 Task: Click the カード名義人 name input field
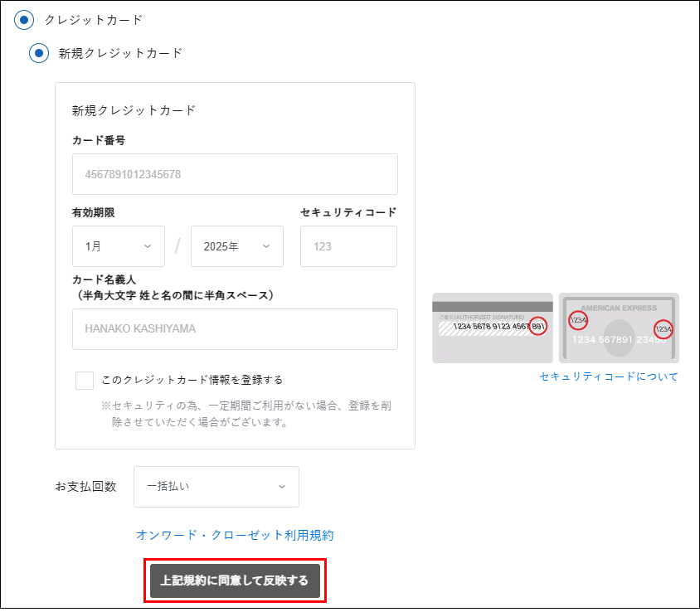point(235,329)
